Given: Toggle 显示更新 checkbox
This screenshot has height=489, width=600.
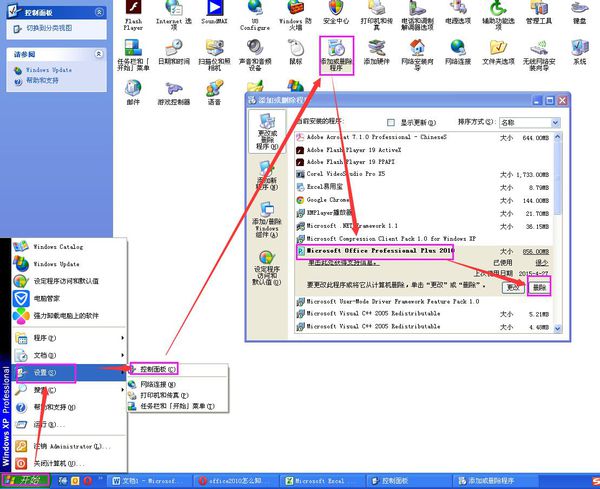Looking at the screenshot, I should click(391, 122).
